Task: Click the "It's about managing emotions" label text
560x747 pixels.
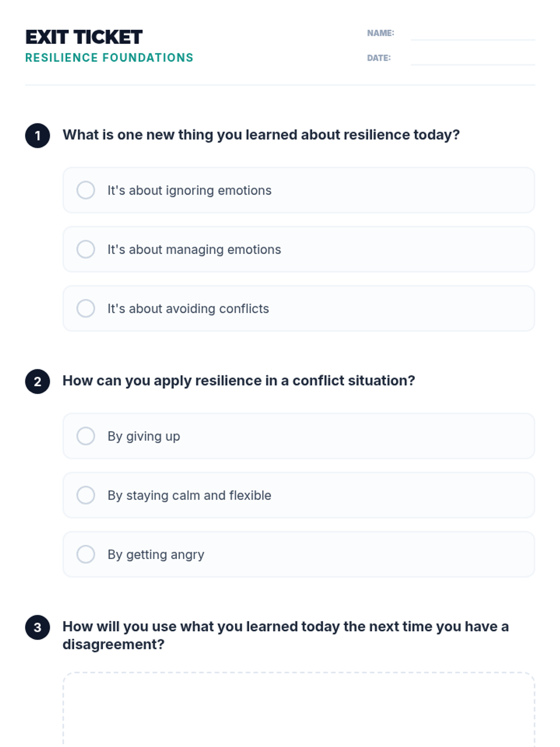Action: coord(194,250)
